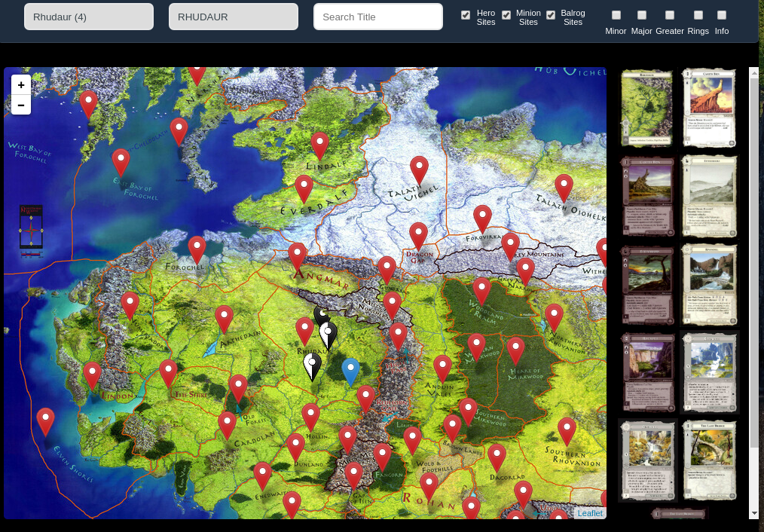
Task: Click the card list scroll-down arrow
Action: pyautogui.click(x=753, y=515)
